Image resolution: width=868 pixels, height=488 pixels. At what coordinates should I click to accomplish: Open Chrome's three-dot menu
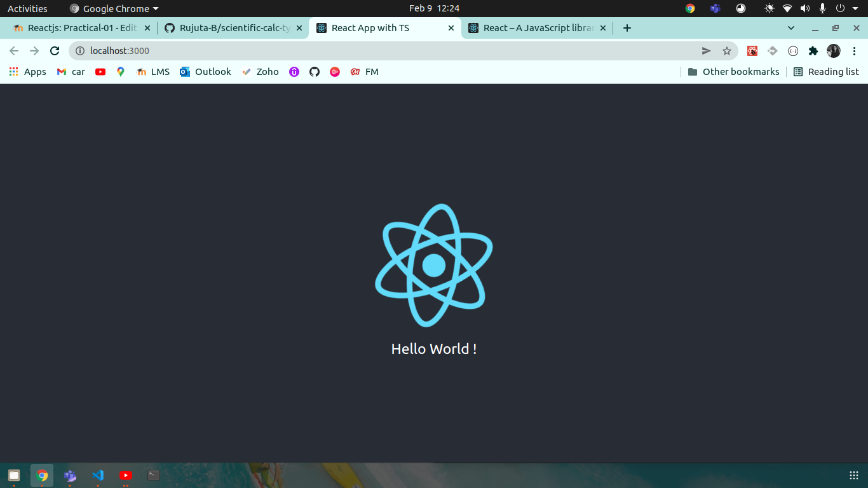coord(854,51)
